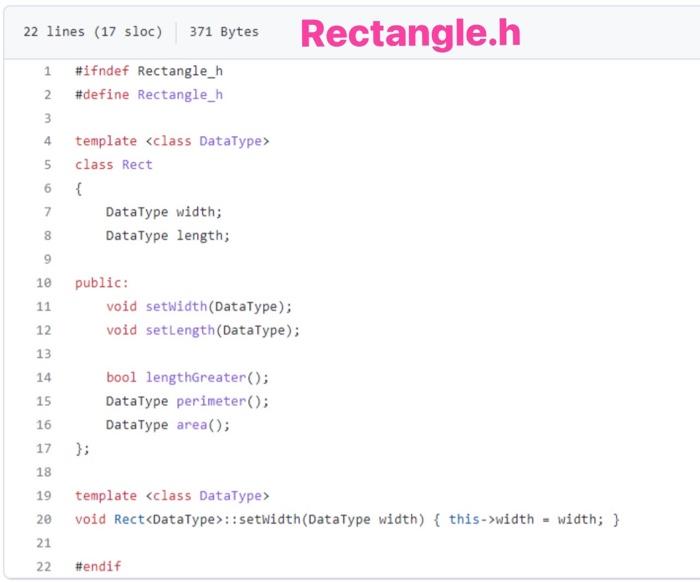Image resolution: width=700 pixels, height=583 pixels.
Task: Click line number 7 in the gutter
Action: 47,212
